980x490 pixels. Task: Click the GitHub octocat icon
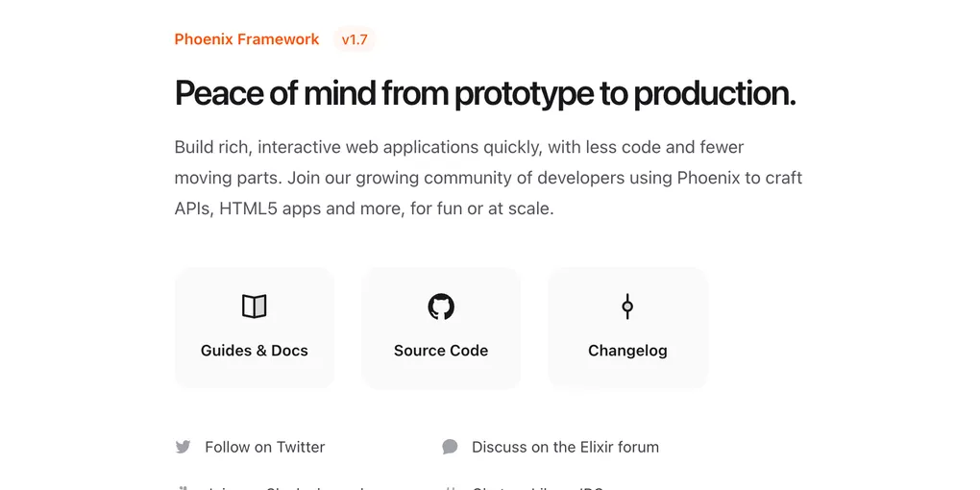click(441, 306)
